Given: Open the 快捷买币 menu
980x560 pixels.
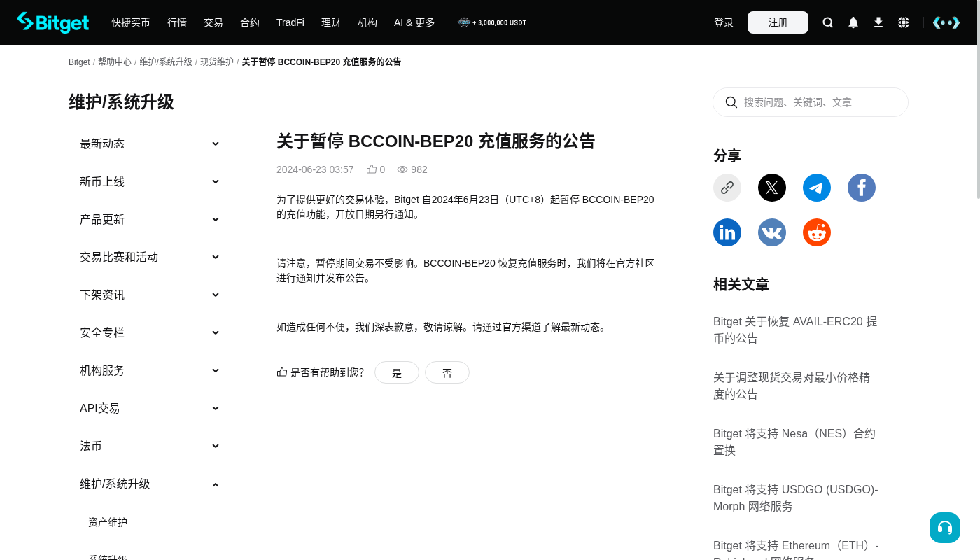Looking at the screenshot, I should click(x=131, y=22).
